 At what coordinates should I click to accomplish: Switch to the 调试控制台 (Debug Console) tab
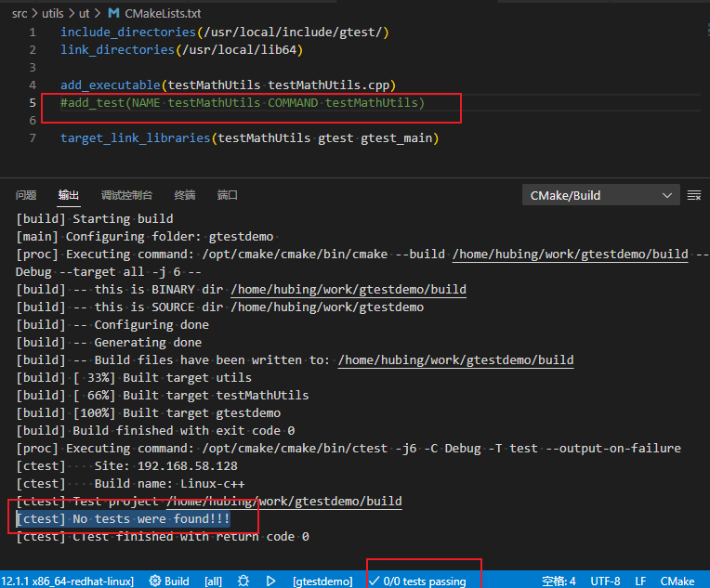pyautogui.click(x=126, y=195)
